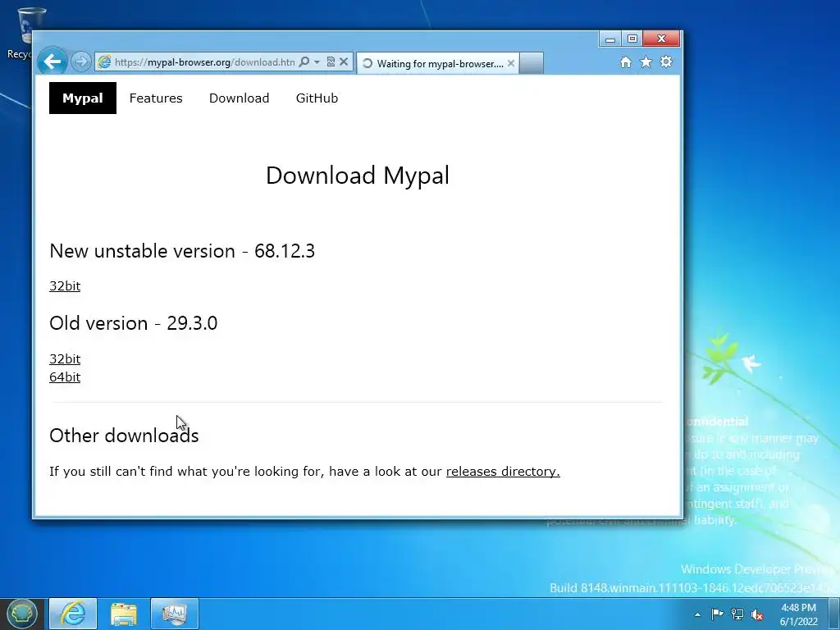Select the Recycle Bin desktop icon
This screenshot has height=630, width=840.
coord(25,33)
